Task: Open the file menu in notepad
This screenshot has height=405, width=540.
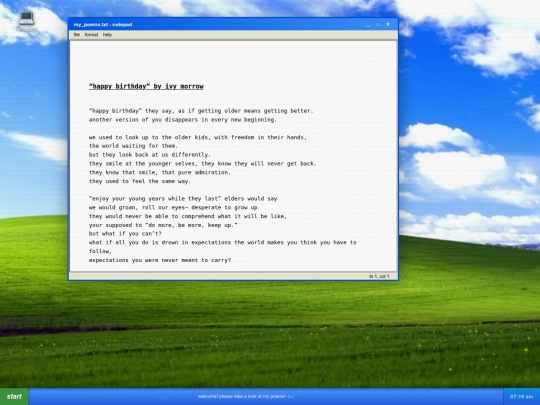Action: pyautogui.click(x=77, y=35)
